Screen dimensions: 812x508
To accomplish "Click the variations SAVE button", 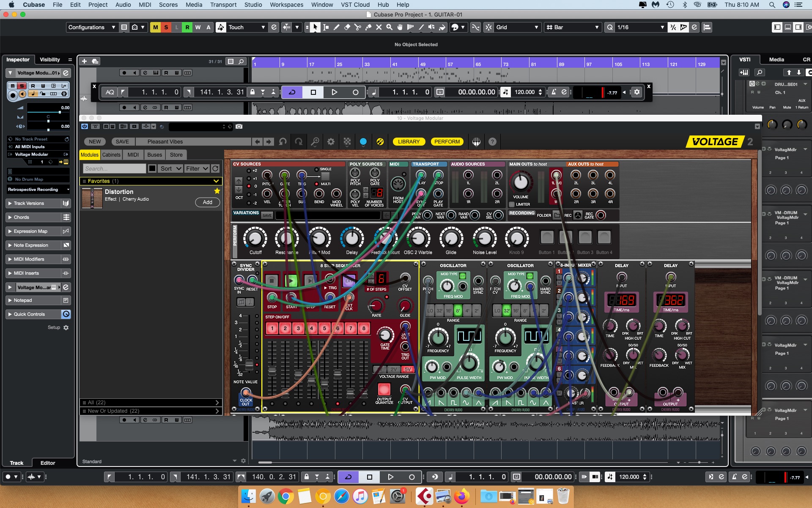I will coord(267,215).
